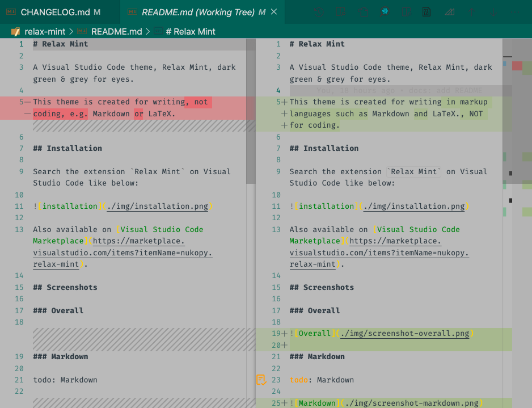Open the # Relax Mint breadcrumb symbol
The width and height of the screenshot is (532, 408).
191,32
